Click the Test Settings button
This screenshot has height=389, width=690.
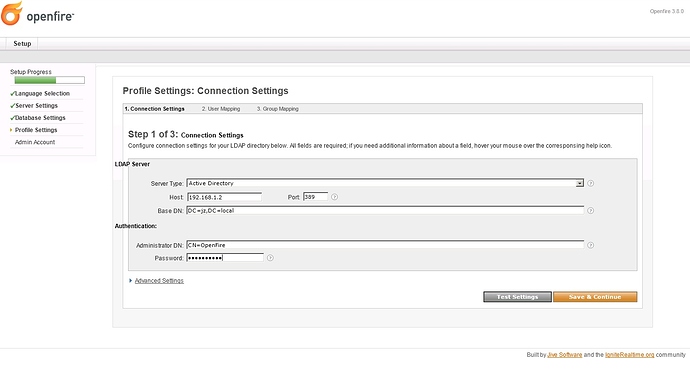pyautogui.click(x=517, y=297)
